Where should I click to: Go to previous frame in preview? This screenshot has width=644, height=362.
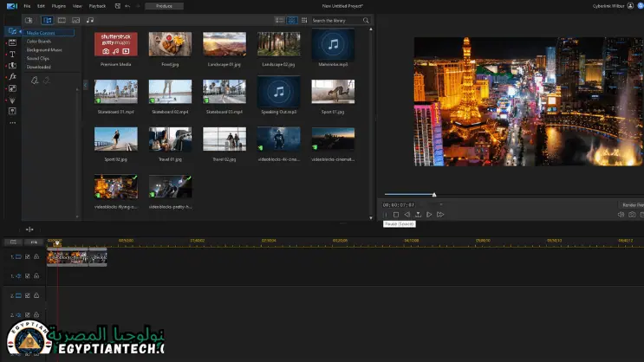pyautogui.click(x=407, y=214)
